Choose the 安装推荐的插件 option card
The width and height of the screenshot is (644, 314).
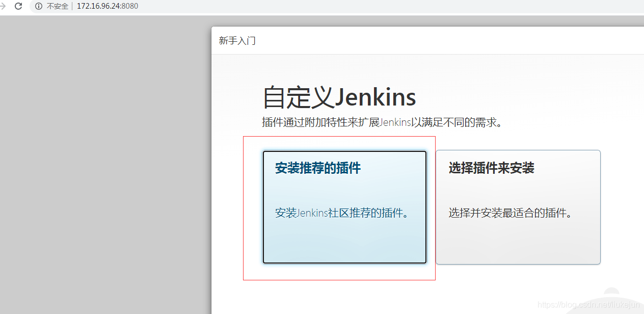click(x=344, y=207)
